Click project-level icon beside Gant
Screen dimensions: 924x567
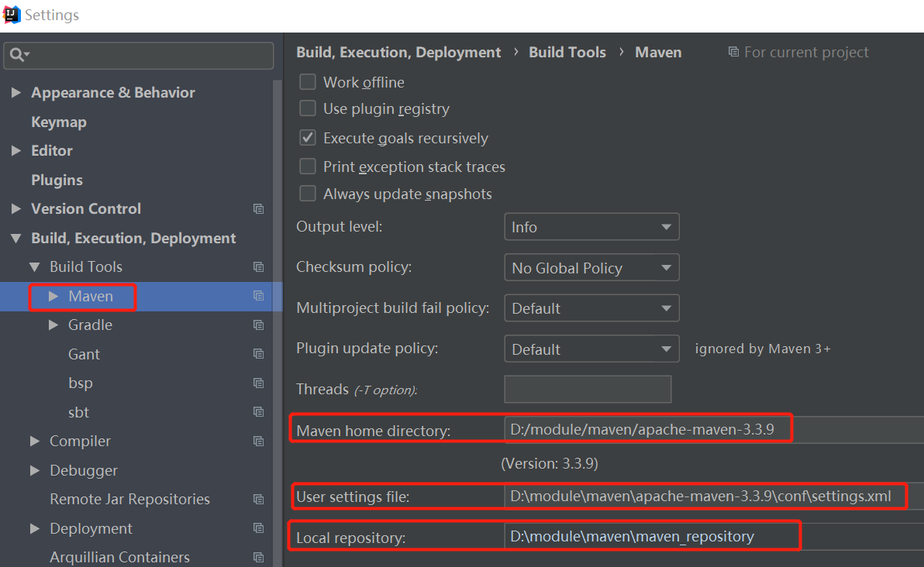click(x=258, y=354)
